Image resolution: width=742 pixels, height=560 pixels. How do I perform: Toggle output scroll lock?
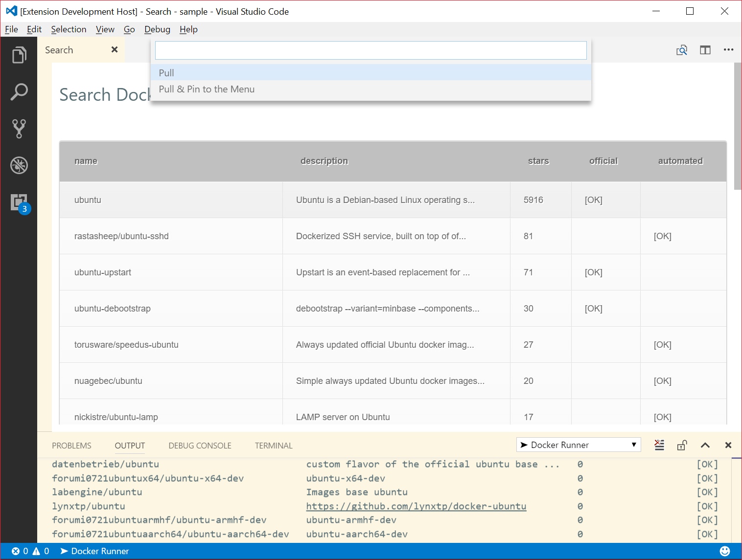pyautogui.click(x=682, y=445)
